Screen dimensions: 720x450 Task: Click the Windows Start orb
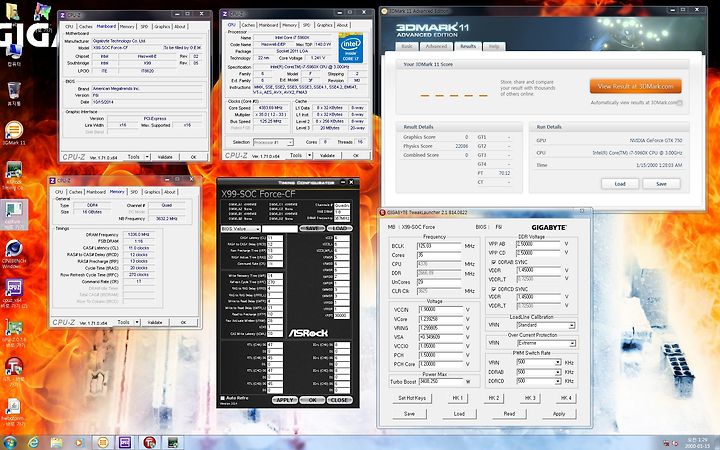pyautogui.click(x=9, y=442)
